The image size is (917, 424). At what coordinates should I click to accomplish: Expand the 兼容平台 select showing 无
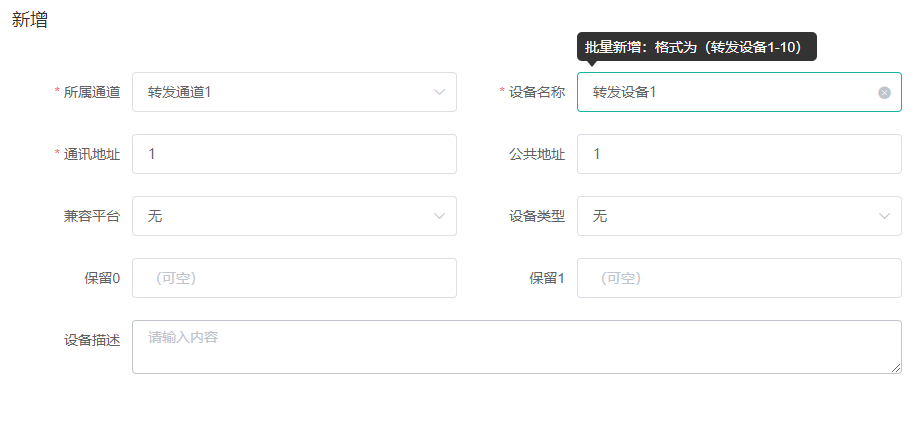tap(294, 216)
